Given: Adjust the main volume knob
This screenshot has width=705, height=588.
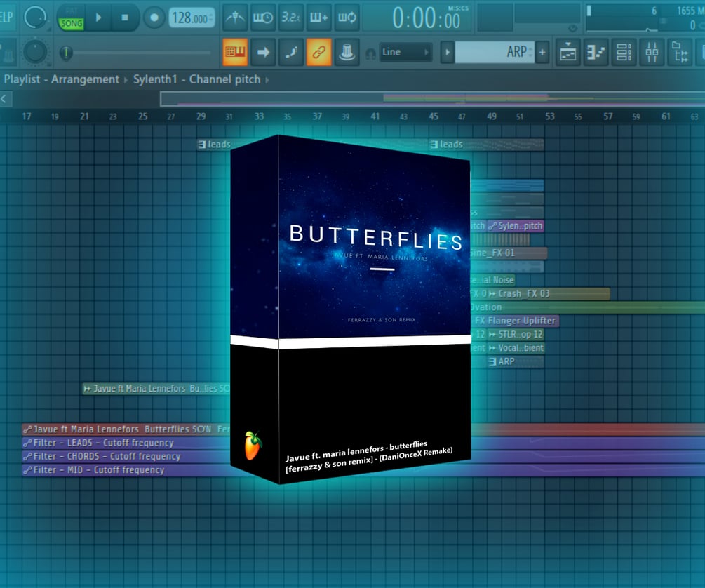Looking at the screenshot, I should point(35,18).
